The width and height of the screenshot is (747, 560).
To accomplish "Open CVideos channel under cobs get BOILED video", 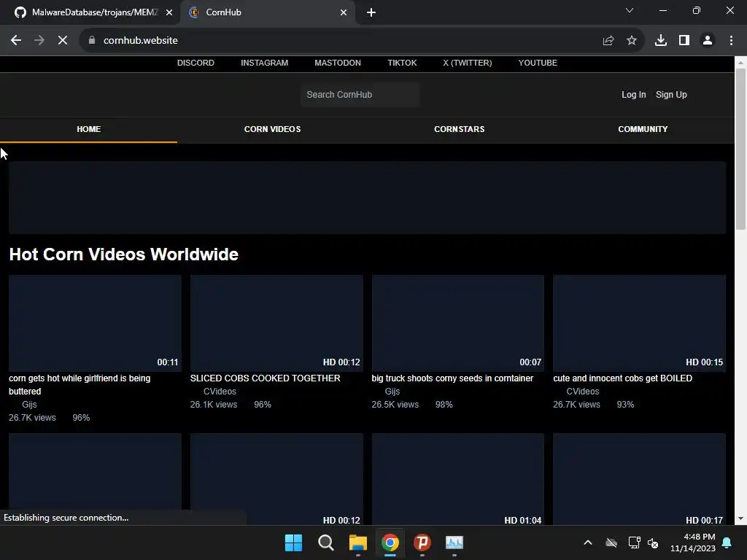I will click(583, 392).
